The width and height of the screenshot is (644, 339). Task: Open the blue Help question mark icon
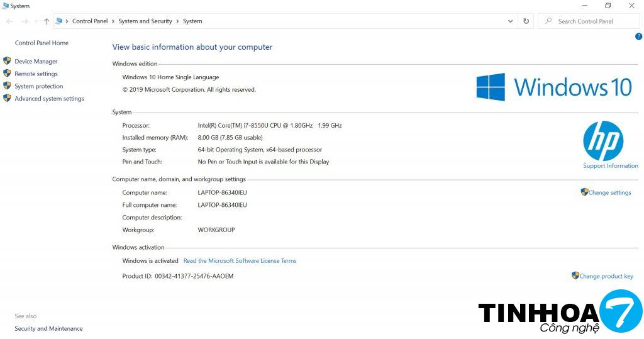[x=638, y=36]
